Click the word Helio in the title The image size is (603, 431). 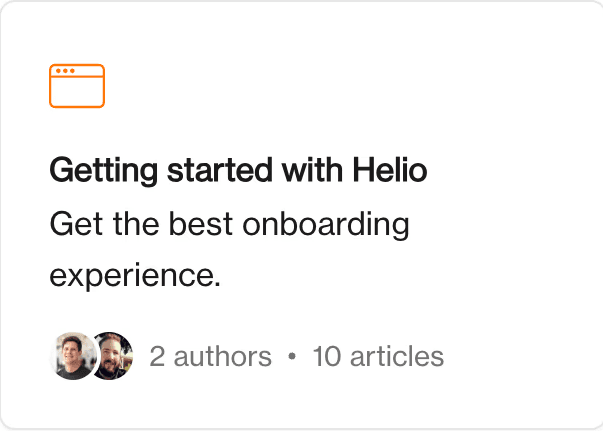tap(390, 170)
